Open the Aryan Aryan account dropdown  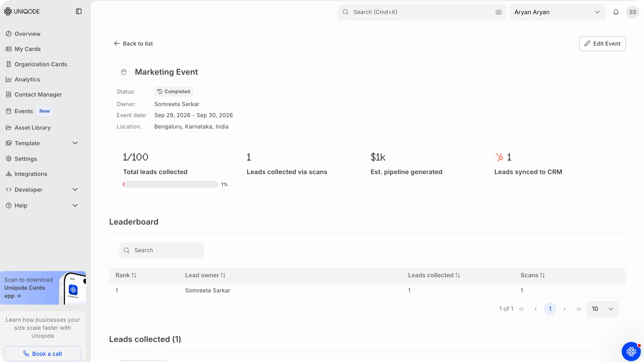click(557, 12)
